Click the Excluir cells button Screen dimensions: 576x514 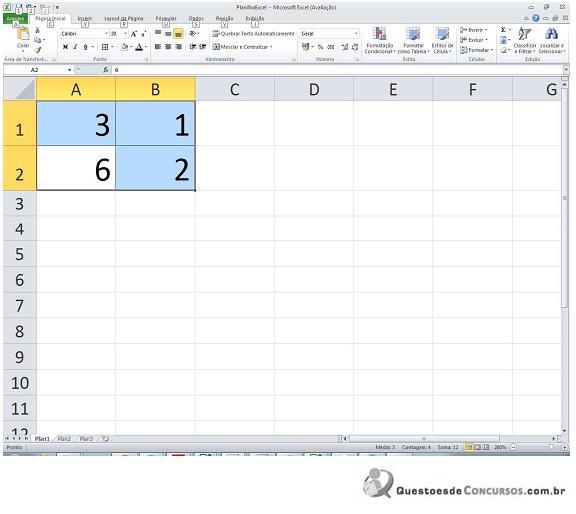[x=474, y=40]
